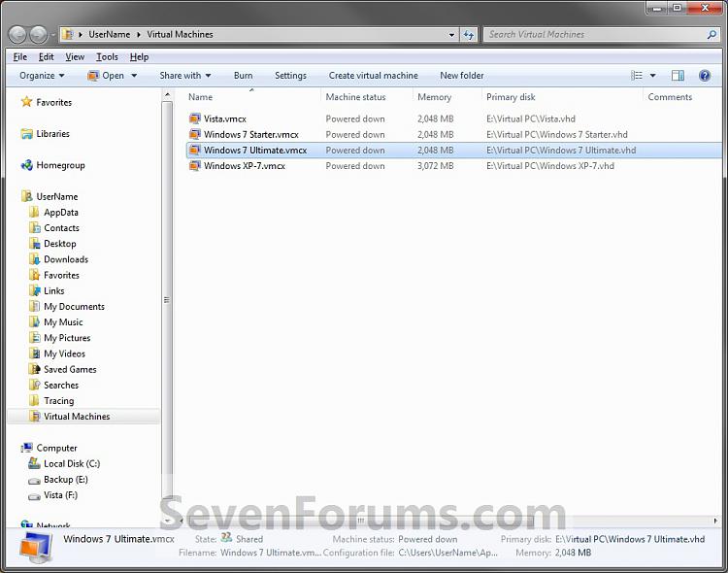The height and width of the screenshot is (573, 728).
Task: Select the Contacts folder in sidebar
Action: (x=62, y=228)
